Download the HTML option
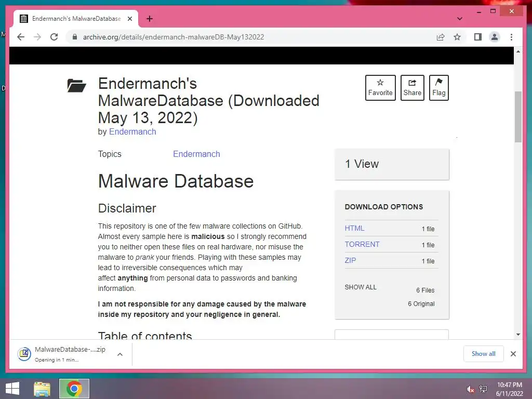This screenshot has width=532, height=399. coord(354,229)
